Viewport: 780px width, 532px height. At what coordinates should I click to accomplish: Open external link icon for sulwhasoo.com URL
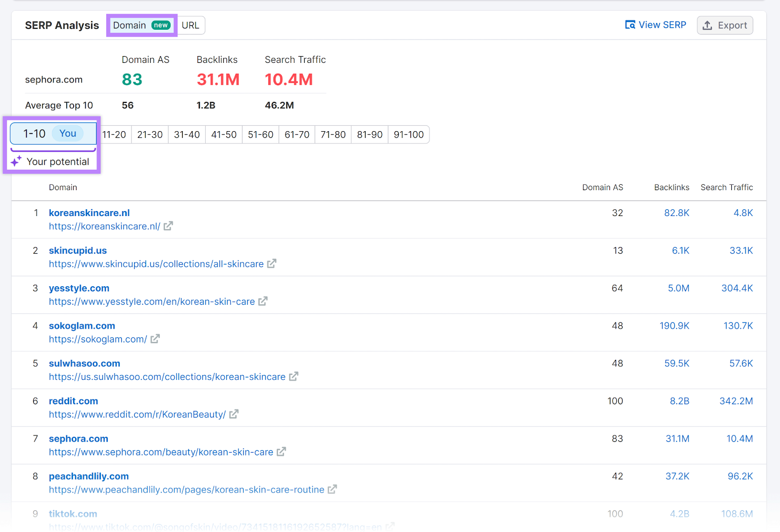[x=293, y=376]
